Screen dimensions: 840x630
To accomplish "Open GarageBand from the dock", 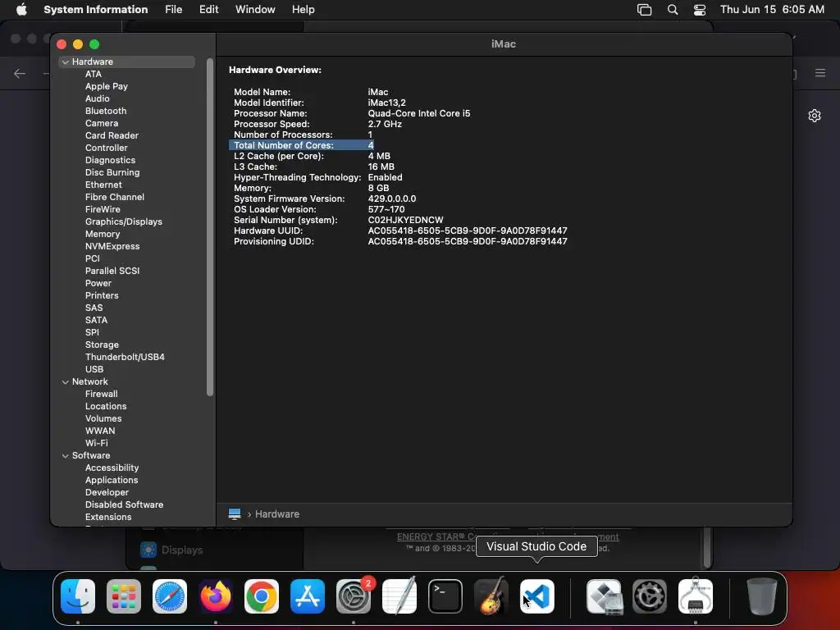I will coord(491,596).
